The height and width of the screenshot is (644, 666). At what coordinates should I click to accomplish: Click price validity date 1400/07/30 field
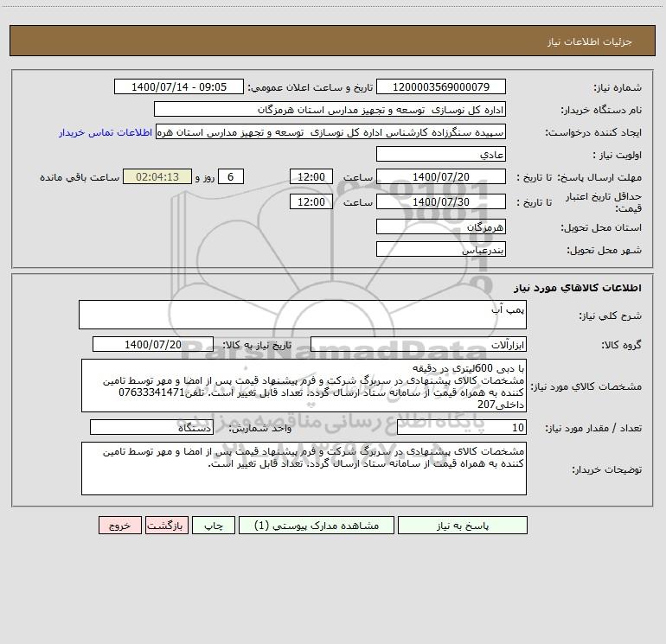click(x=441, y=201)
